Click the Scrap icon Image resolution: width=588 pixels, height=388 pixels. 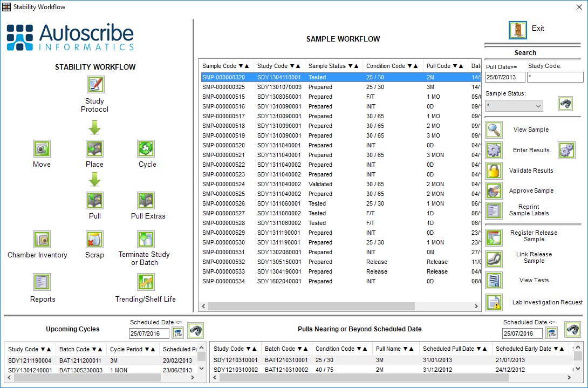point(94,239)
